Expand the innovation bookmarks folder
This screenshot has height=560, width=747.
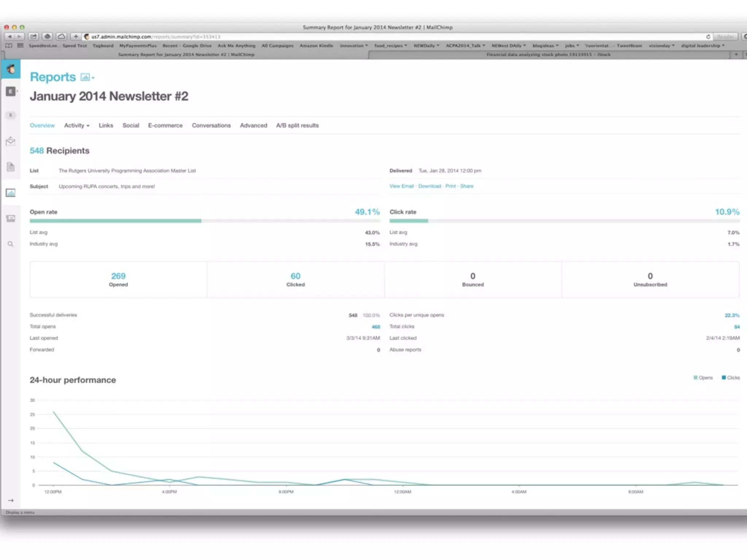353,46
